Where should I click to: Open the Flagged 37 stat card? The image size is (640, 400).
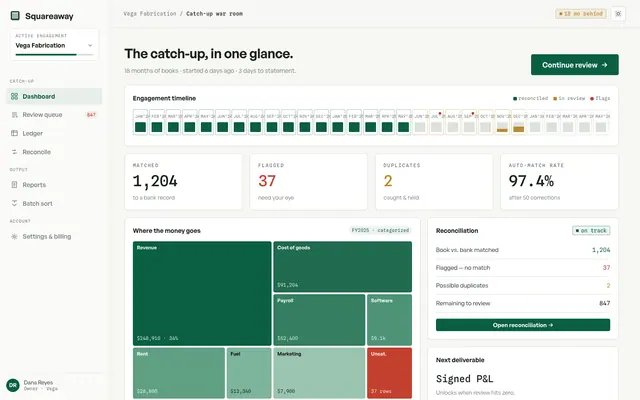coord(309,182)
